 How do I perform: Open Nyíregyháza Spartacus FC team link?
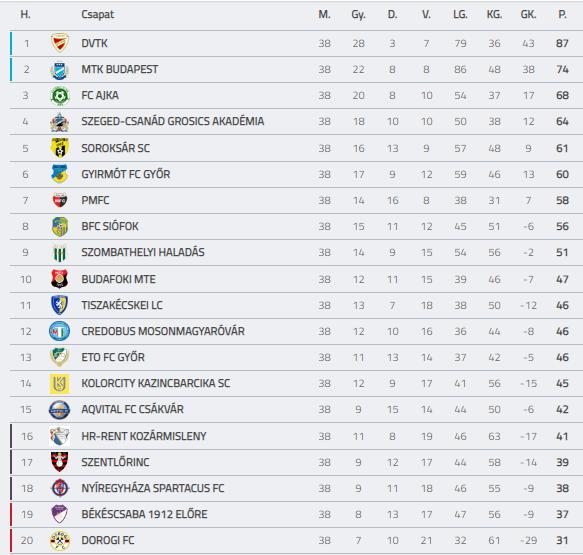pyautogui.click(x=153, y=488)
